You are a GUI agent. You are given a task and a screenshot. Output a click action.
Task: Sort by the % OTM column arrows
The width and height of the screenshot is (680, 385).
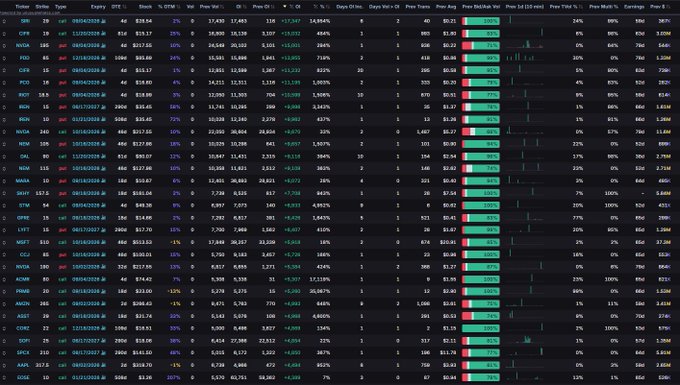179,7
